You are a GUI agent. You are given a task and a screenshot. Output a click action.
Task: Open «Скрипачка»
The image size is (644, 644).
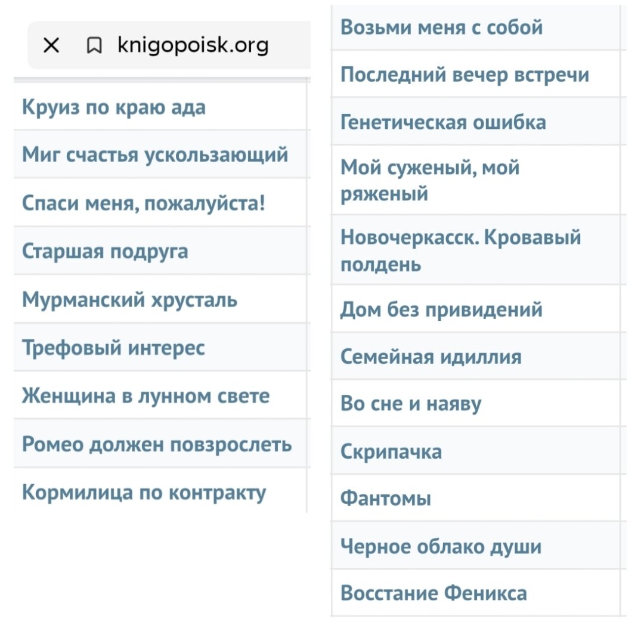(x=391, y=451)
